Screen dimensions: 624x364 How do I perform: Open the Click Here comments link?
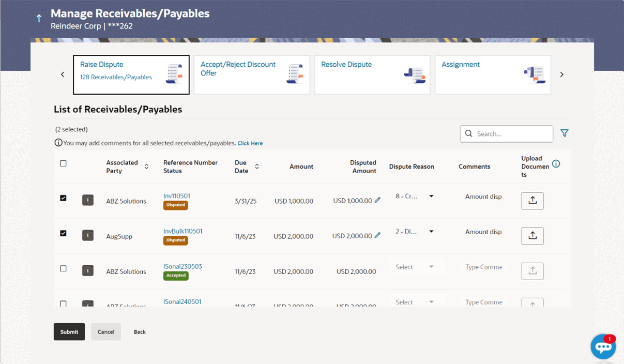coord(250,143)
